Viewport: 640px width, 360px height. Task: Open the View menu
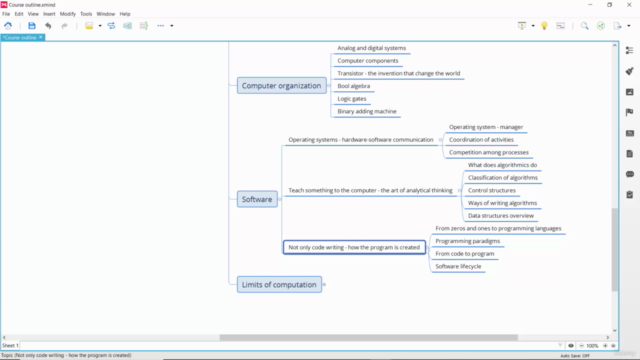(x=33, y=14)
